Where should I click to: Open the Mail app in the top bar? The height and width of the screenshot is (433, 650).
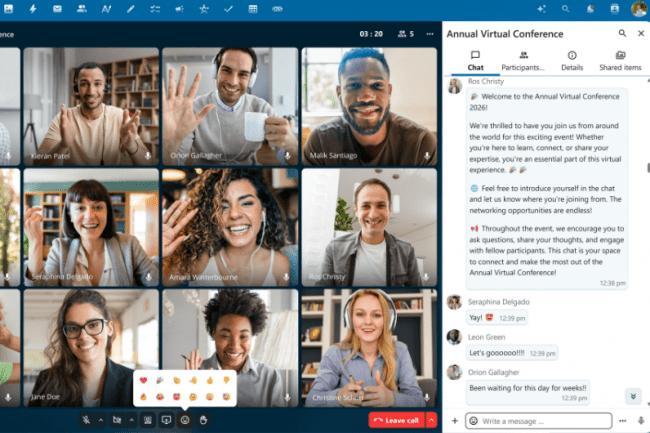(x=56, y=9)
